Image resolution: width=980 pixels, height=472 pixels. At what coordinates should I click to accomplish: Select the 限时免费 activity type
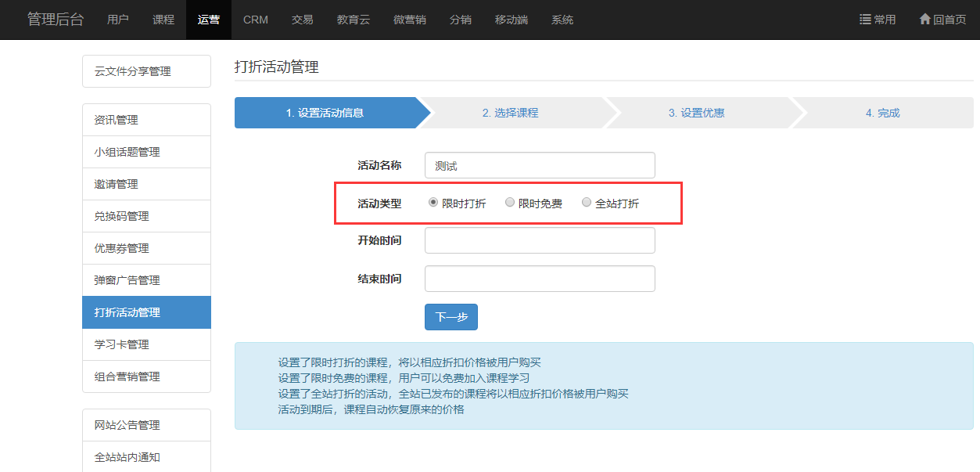[510, 203]
